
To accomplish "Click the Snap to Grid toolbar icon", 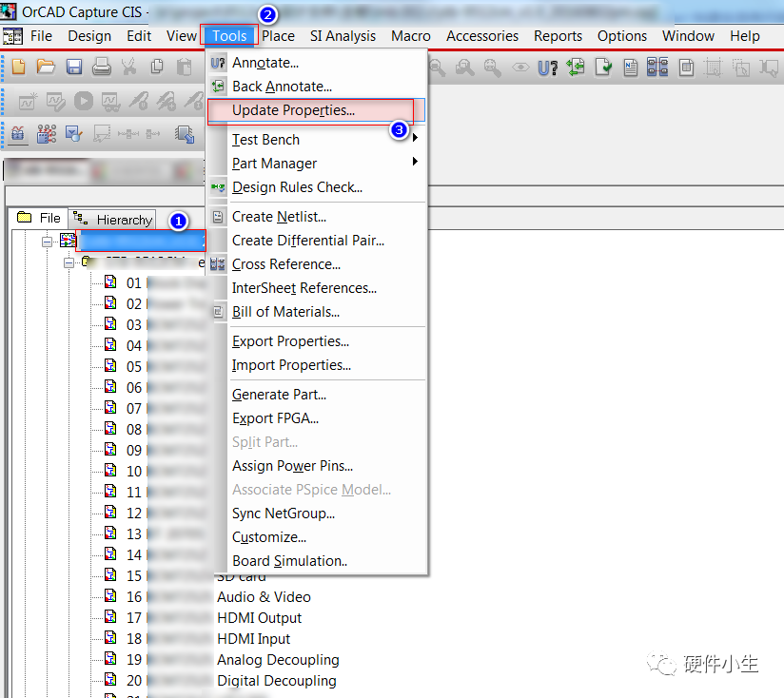I will (x=713, y=68).
